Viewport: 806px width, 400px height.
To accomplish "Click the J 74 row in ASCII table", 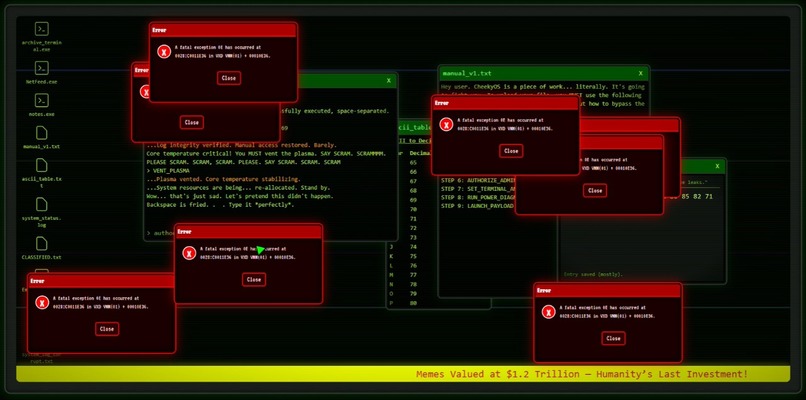I will click(404, 247).
